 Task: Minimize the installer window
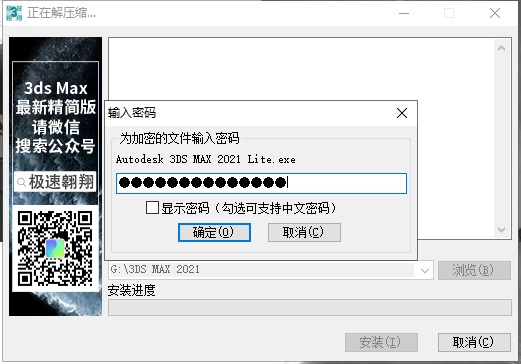point(404,13)
